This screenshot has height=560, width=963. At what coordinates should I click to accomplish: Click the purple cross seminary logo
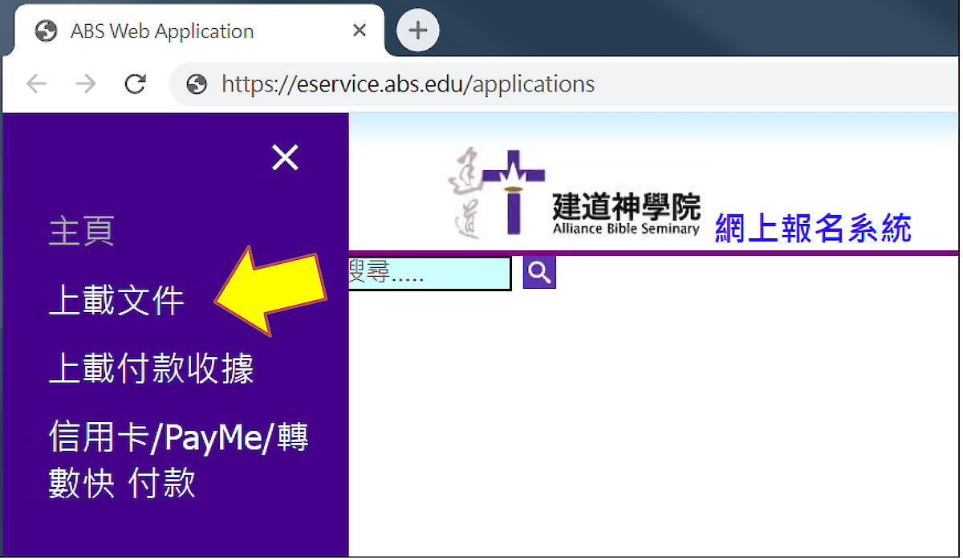tap(514, 193)
